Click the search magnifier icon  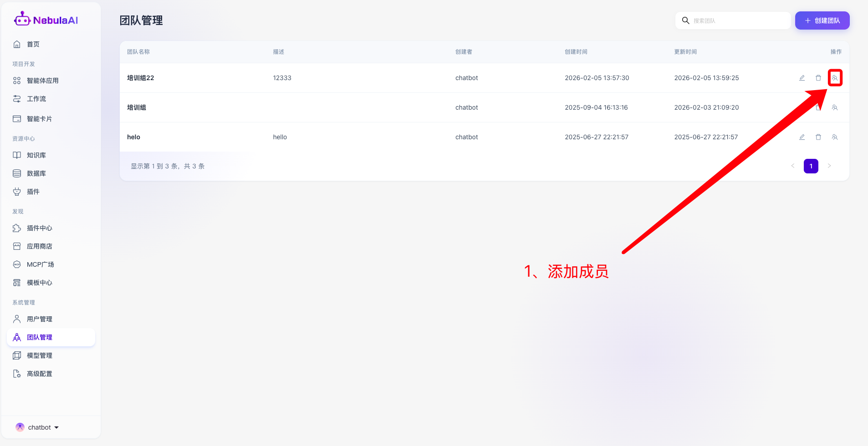tap(685, 20)
